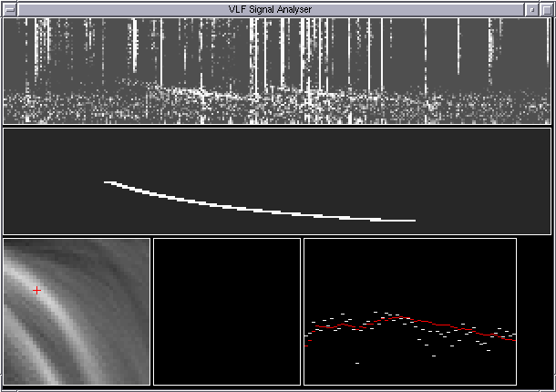Click the red crosshair marker in grayscale image

[x=36, y=290]
